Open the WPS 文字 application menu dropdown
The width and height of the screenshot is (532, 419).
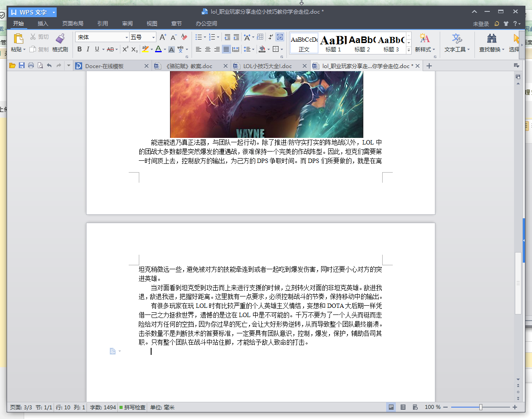(x=54, y=12)
